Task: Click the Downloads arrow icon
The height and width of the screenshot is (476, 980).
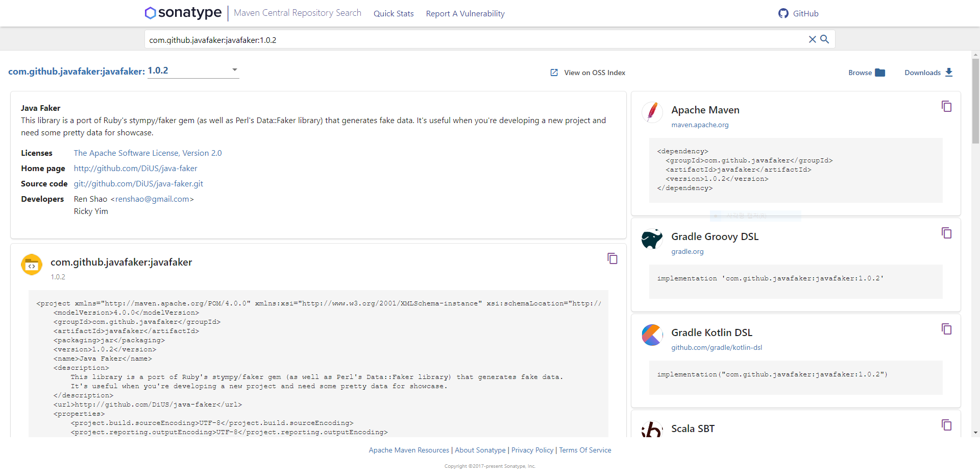Action: pos(949,72)
